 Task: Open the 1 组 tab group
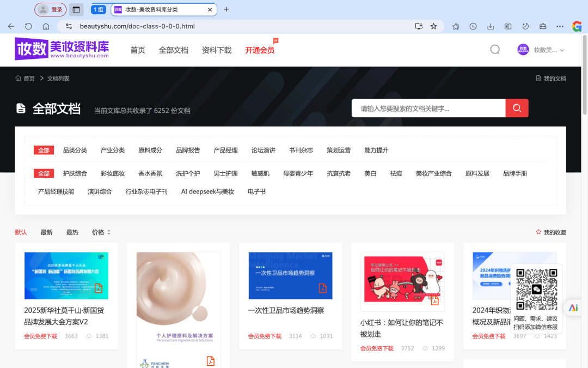[x=99, y=9]
